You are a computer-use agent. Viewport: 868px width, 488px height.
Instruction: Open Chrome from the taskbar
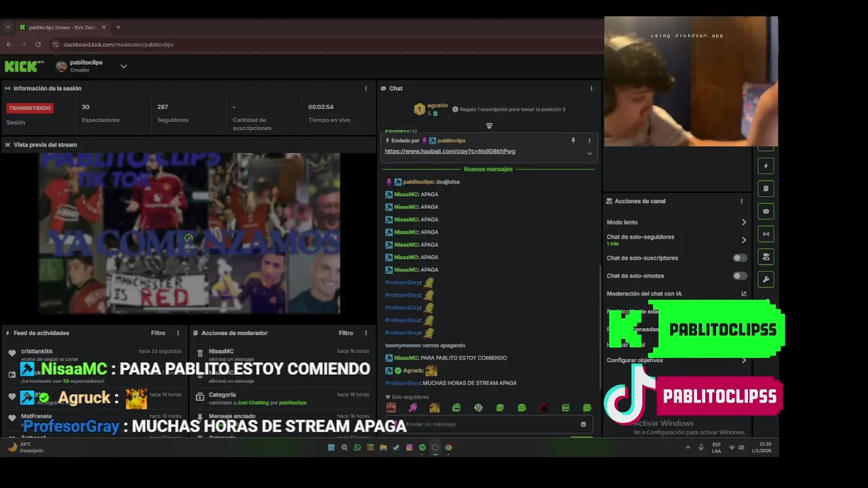click(x=448, y=447)
